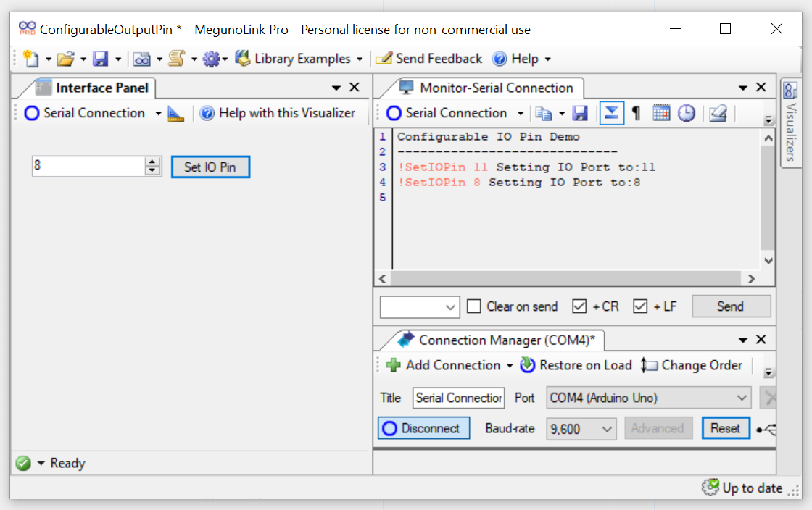The height and width of the screenshot is (510, 812).
Task: Enable the Clear on send checkbox
Action: [474, 306]
